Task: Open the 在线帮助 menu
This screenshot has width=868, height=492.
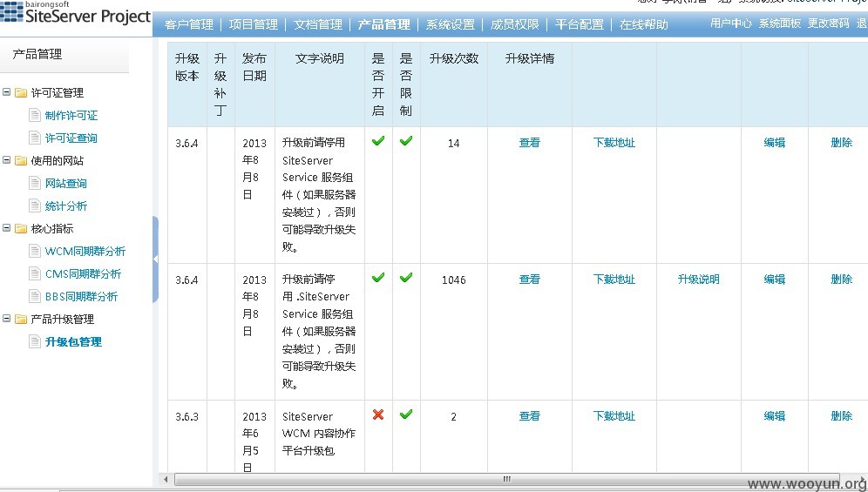Action: pyautogui.click(x=644, y=24)
